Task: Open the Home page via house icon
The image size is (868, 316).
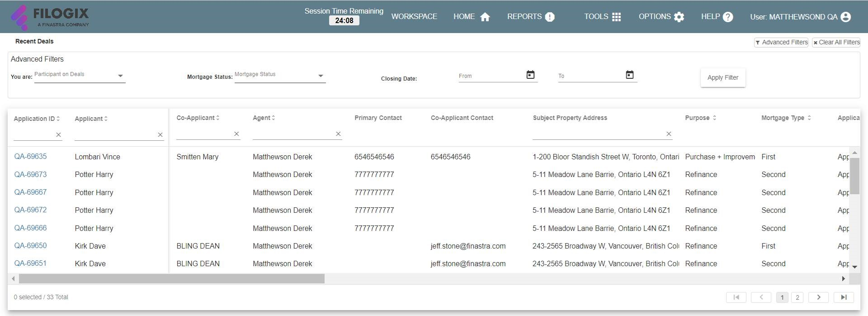Action: 485,17
